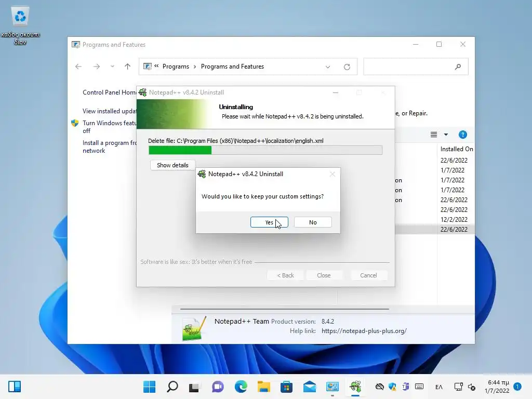Open the touch keyboard tray icon
Viewport: 532px width, 399px height.
click(x=419, y=387)
